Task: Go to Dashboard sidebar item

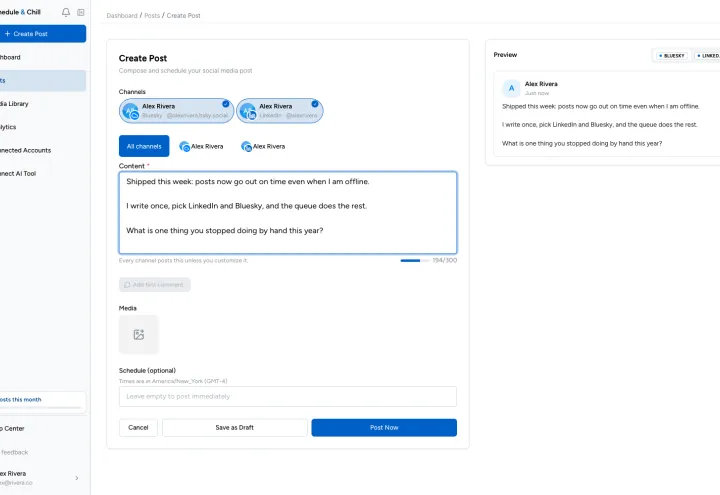Action: pos(43,57)
